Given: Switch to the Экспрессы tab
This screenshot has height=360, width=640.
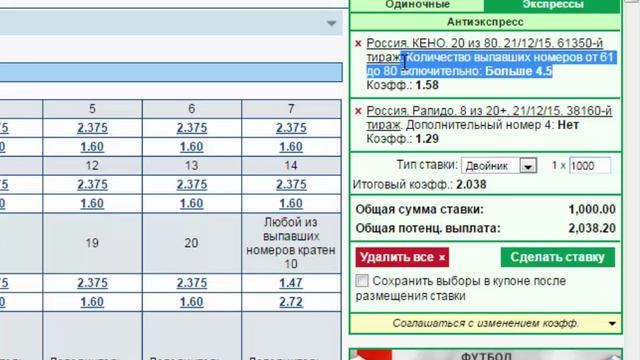Looking at the screenshot, I should (553, 5).
